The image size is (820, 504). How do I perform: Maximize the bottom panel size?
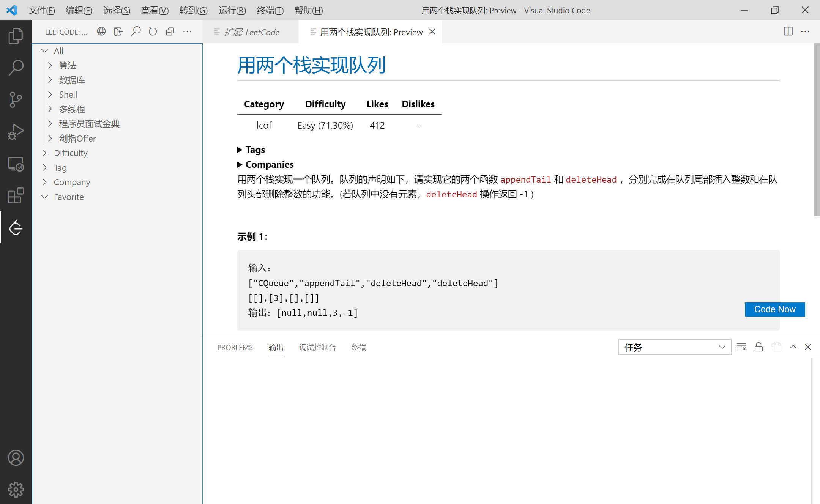click(793, 347)
